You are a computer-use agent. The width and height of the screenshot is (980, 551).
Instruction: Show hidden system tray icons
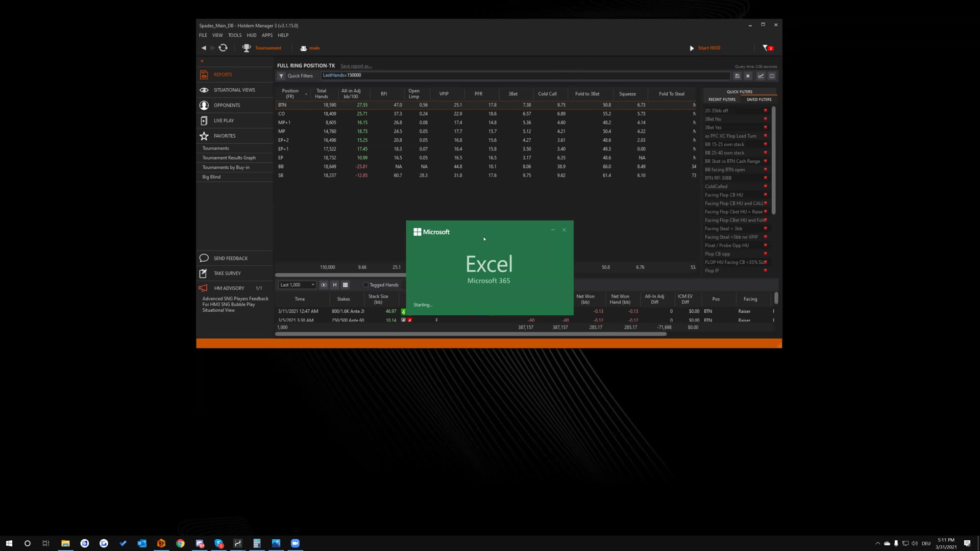click(x=877, y=543)
